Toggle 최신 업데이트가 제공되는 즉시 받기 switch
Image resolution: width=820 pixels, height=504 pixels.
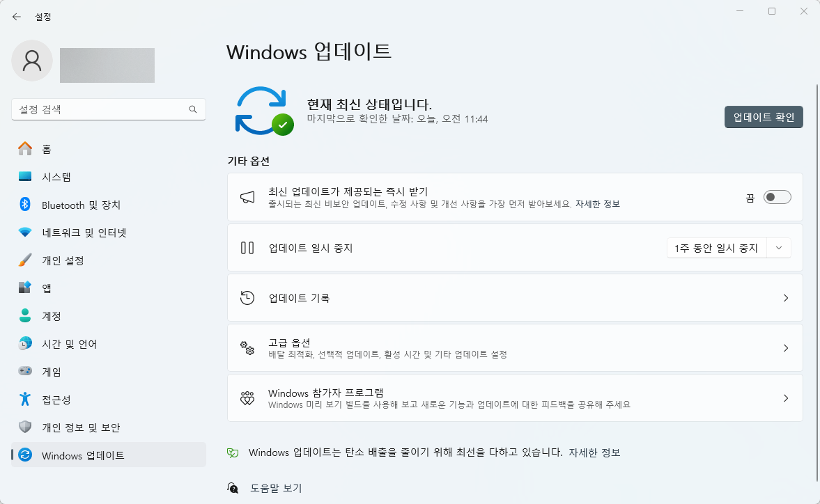777,197
